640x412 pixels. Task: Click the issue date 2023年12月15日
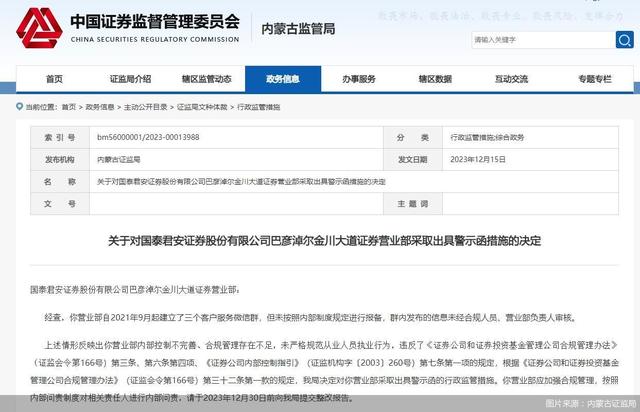[x=478, y=160]
